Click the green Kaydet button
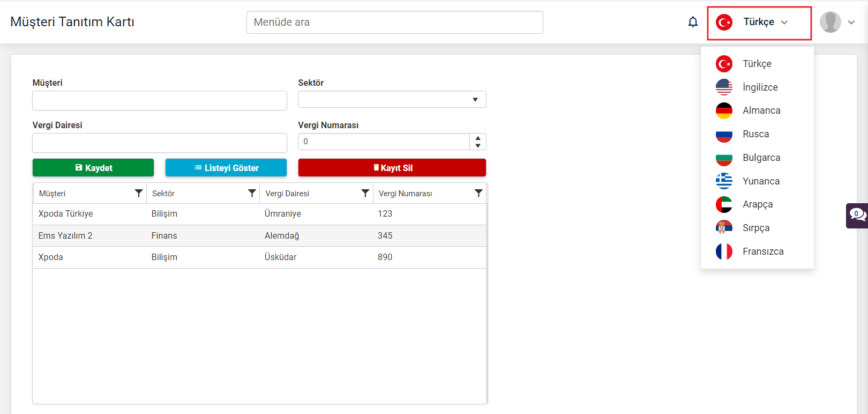Viewport: 868px width, 414px height. click(93, 168)
